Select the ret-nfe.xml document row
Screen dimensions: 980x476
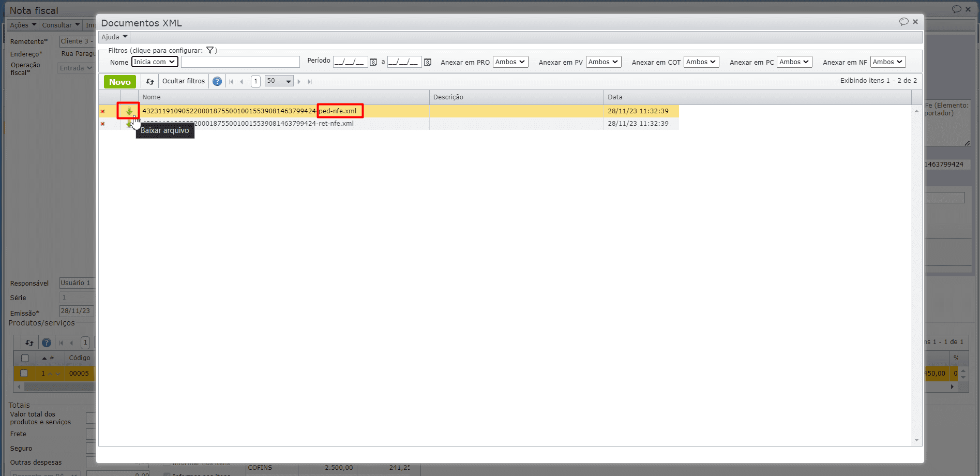click(388, 124)
